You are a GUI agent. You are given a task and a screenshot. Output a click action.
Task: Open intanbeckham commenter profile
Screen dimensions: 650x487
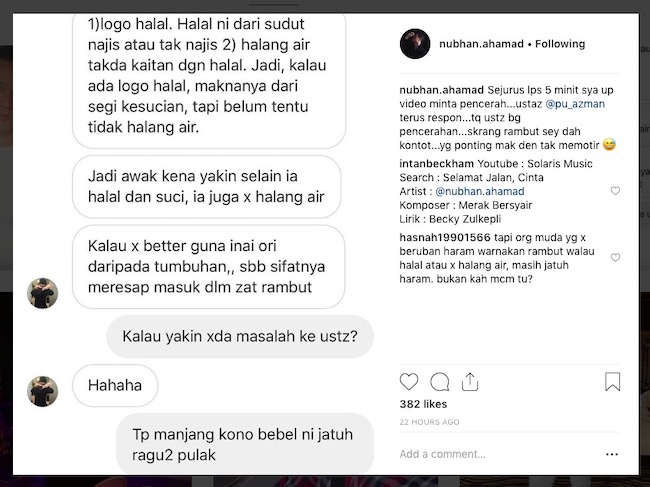[437, 164]
